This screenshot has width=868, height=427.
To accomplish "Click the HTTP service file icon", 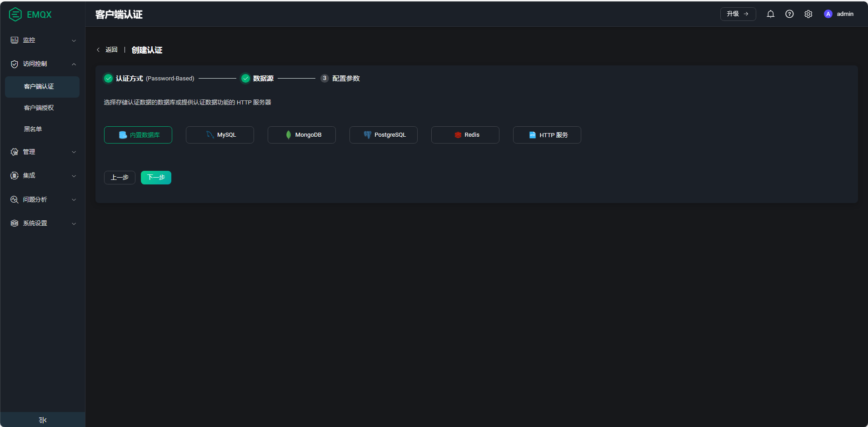I will [532, 135].
